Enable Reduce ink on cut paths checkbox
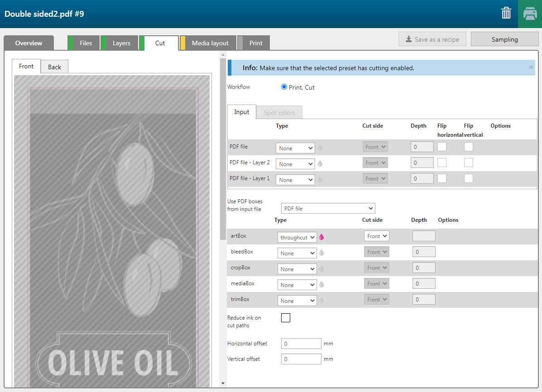 click(286, 318)
